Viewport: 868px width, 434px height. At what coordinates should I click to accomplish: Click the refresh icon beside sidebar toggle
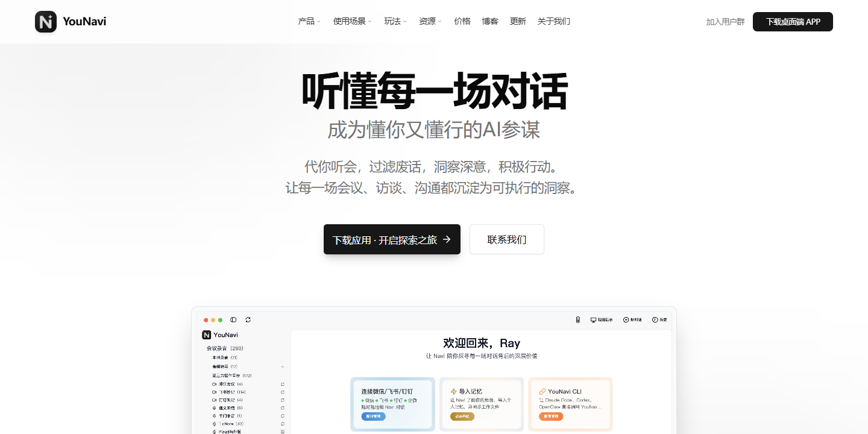pos(248,319)
